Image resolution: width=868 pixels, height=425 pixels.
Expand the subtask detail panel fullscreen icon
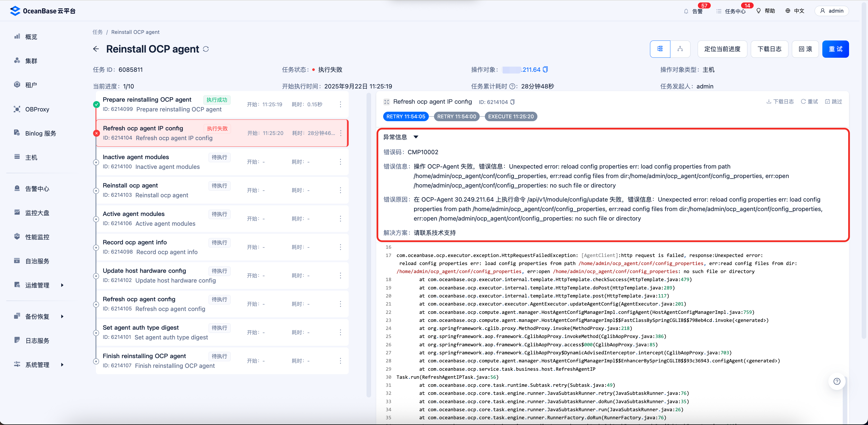pos(387,102)
